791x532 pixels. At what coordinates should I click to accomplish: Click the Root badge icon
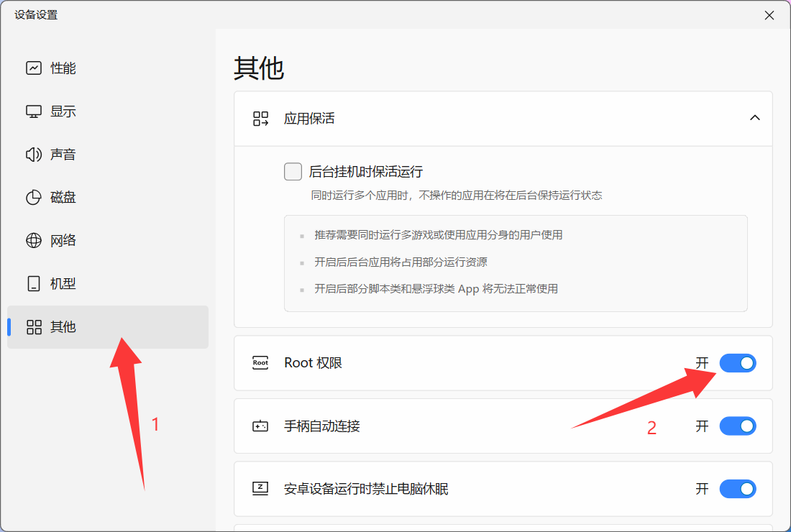click(x=260, y=362)
